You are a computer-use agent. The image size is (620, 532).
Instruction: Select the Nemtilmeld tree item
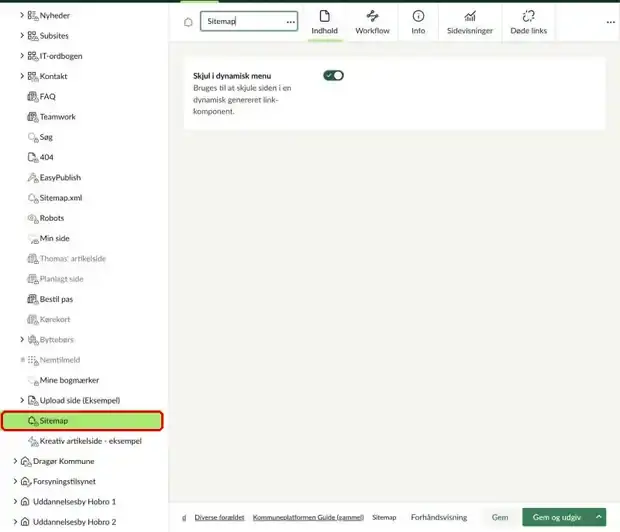tap(60, 360)
